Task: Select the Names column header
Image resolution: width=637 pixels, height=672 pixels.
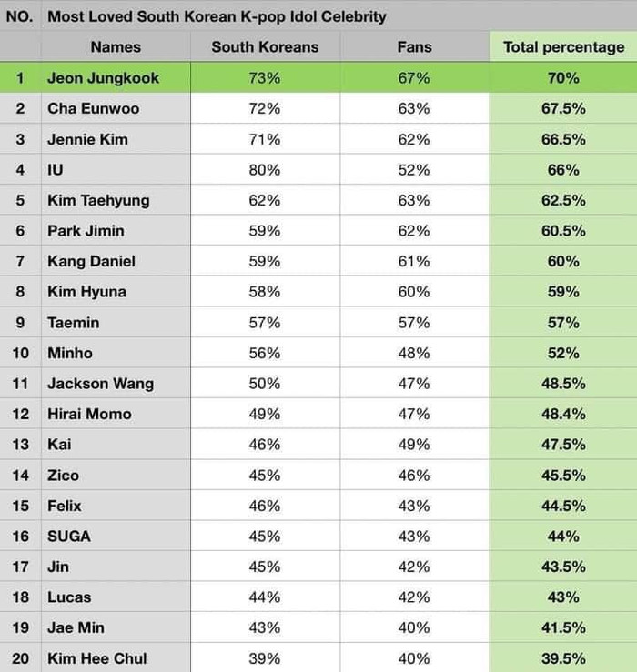Action: [116, 46]
